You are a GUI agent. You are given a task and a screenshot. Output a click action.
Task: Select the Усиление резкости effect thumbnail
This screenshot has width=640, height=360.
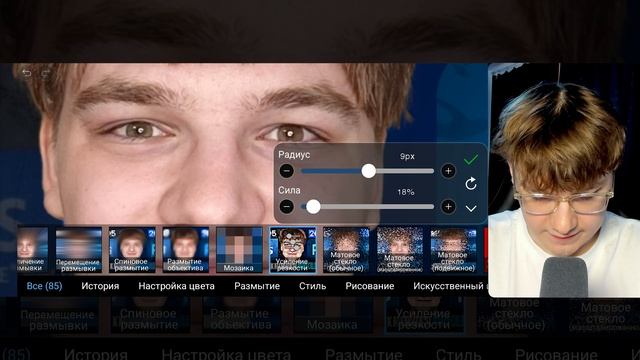(293, 250)
